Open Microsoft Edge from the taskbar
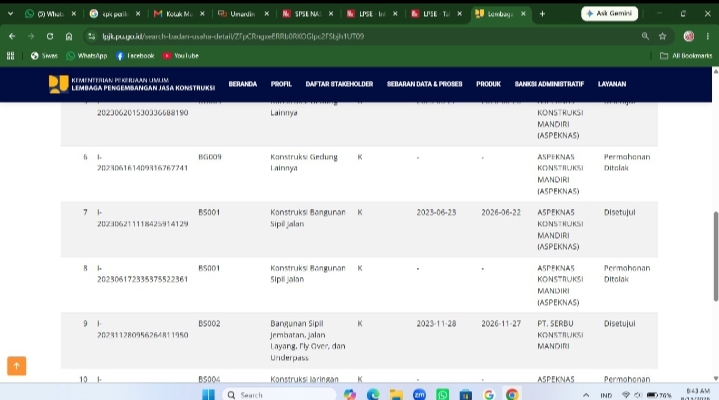The width and height of the screenshot is (719, 400). pos(373,394)
